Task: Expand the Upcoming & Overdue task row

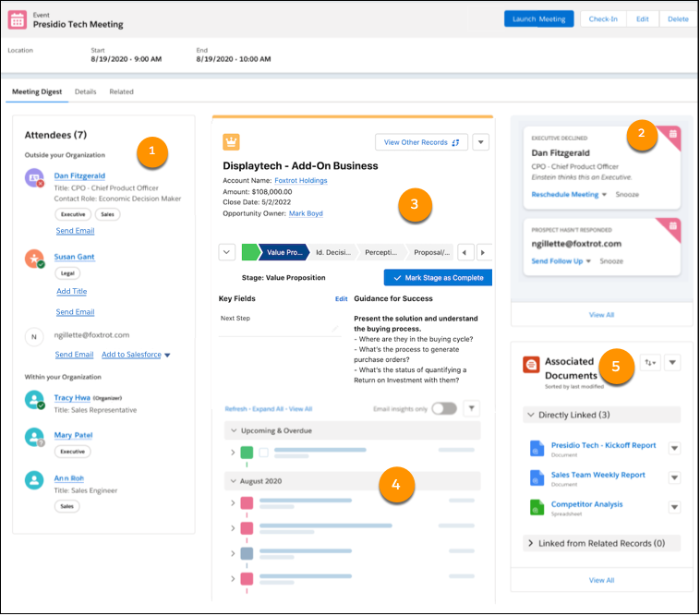Action: tap(233, 453)
